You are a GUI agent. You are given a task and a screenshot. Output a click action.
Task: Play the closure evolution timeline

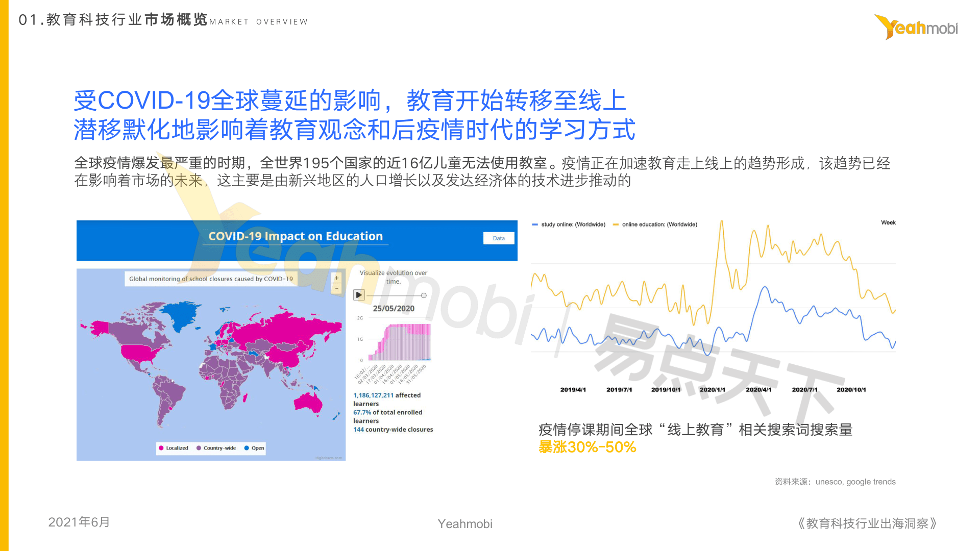[359, 295]
